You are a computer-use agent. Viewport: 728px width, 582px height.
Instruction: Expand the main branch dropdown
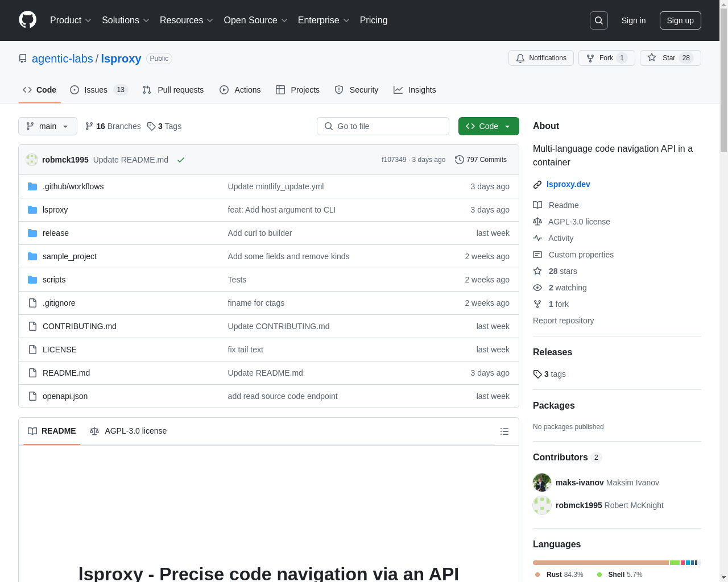click(48, 126)
